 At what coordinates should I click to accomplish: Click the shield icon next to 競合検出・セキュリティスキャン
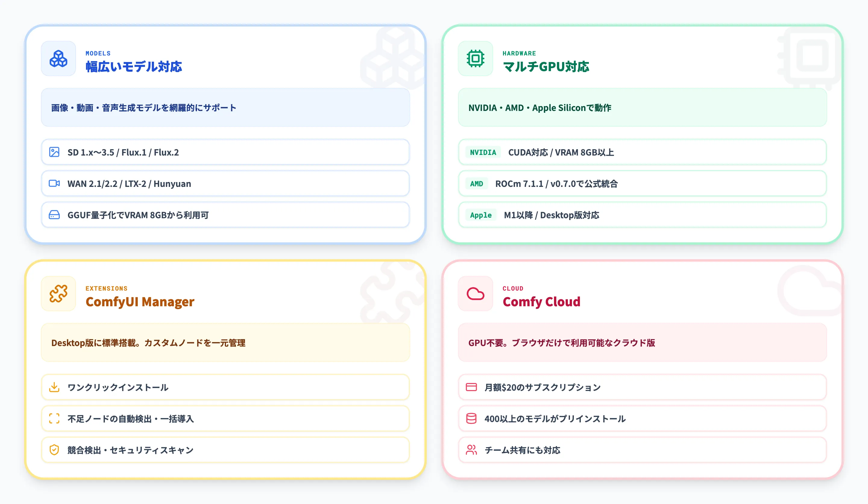click(x=55, y=449)
